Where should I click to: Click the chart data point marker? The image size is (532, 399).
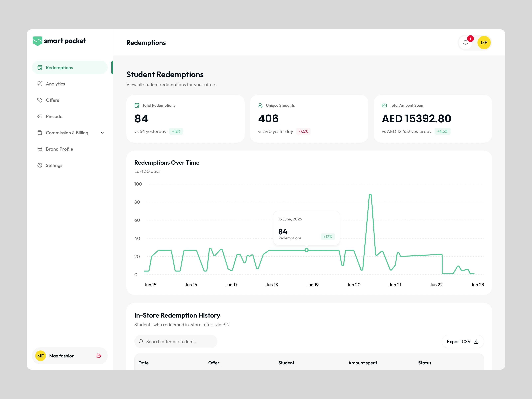click(306, 250)
